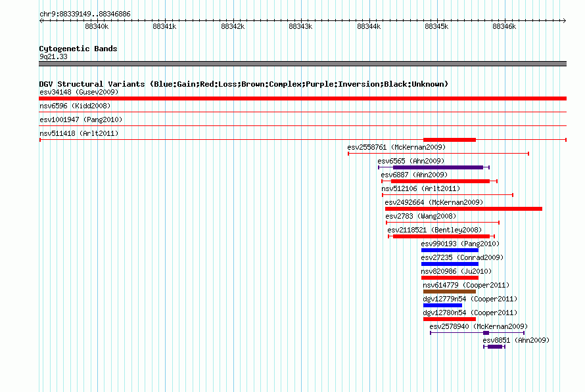Viewport: 585px width, 392px height.
Task: Select the blue dgv12779n54 gain bar
Action: [x=443, y=305]
